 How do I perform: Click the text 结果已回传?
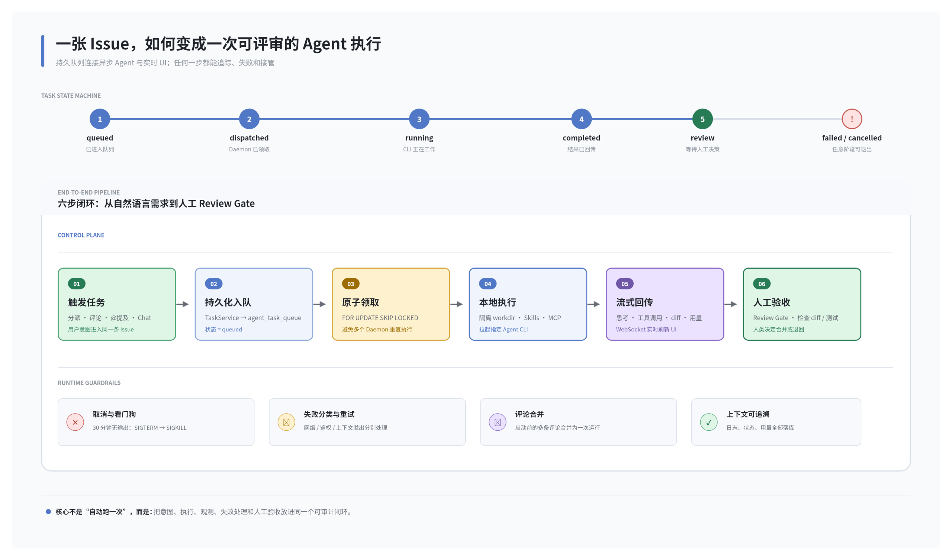581,149
